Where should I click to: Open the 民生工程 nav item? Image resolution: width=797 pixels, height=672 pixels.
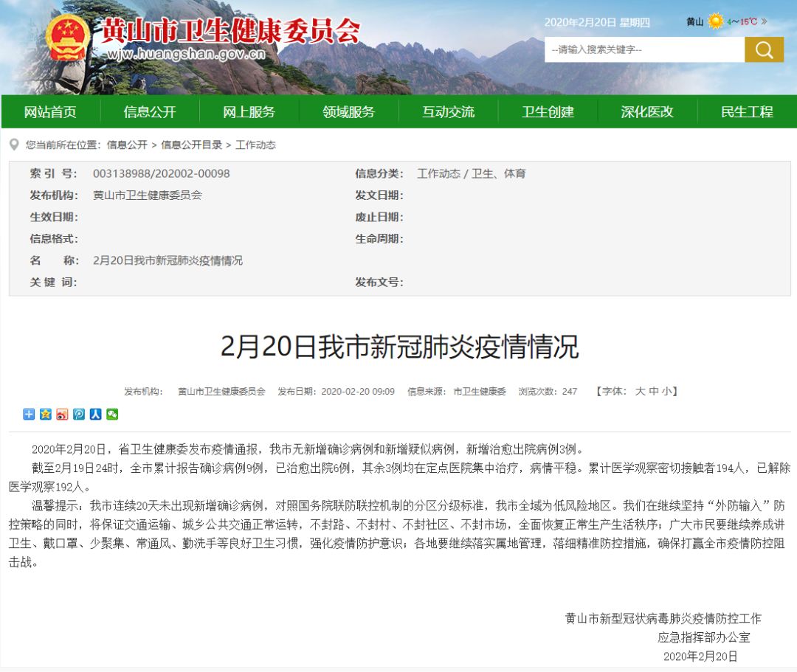click(747, 111)
